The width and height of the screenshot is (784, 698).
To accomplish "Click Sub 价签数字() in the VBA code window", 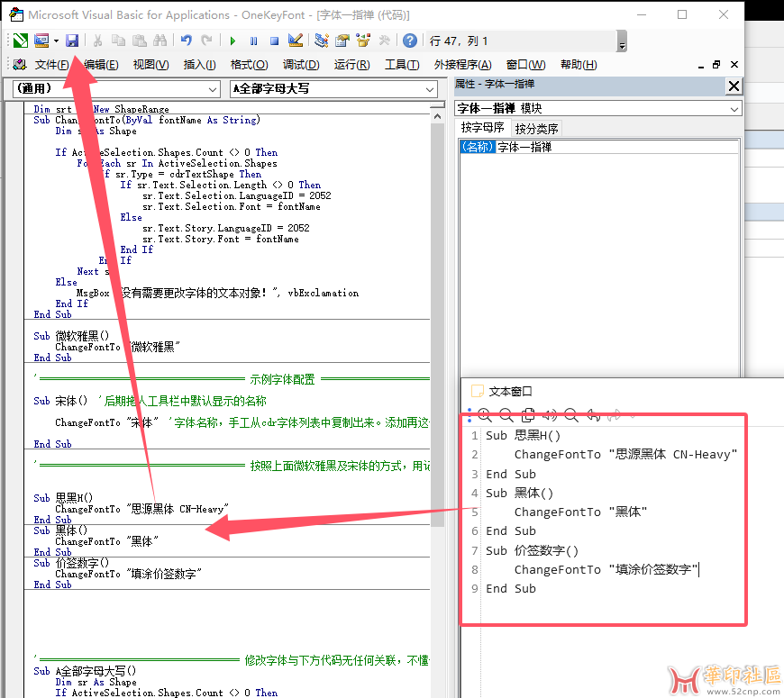I will tap(71, 563).
